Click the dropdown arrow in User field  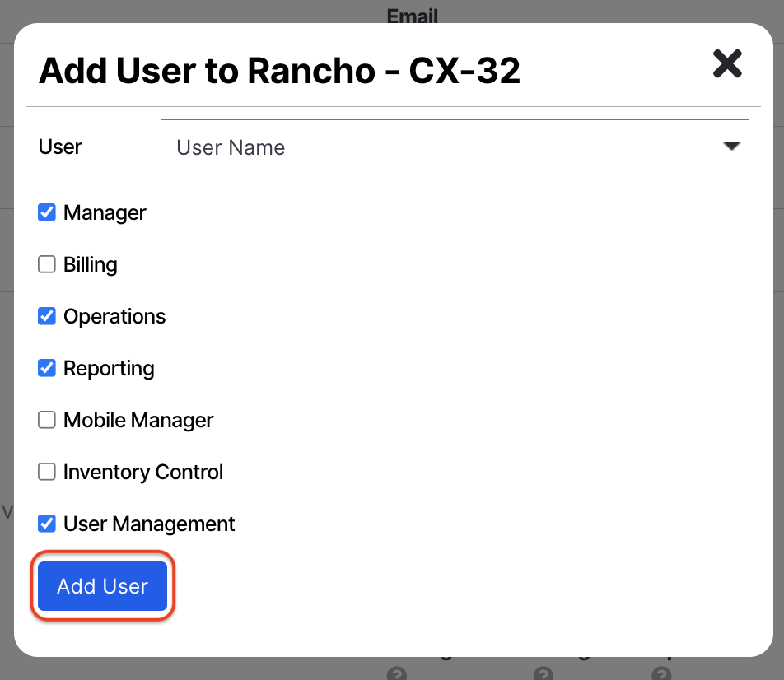[731, 147]
